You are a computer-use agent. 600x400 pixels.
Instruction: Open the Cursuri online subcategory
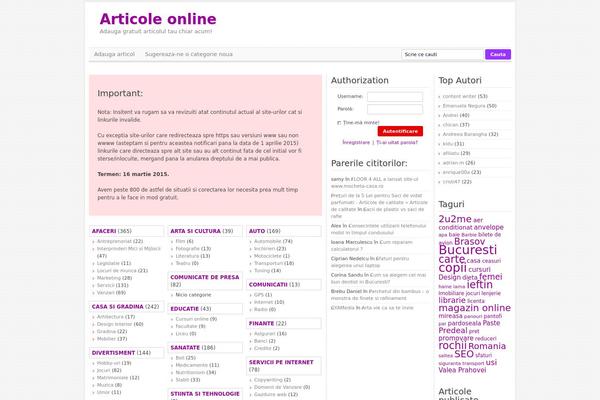pyautogui.click(x=192, y=319)
